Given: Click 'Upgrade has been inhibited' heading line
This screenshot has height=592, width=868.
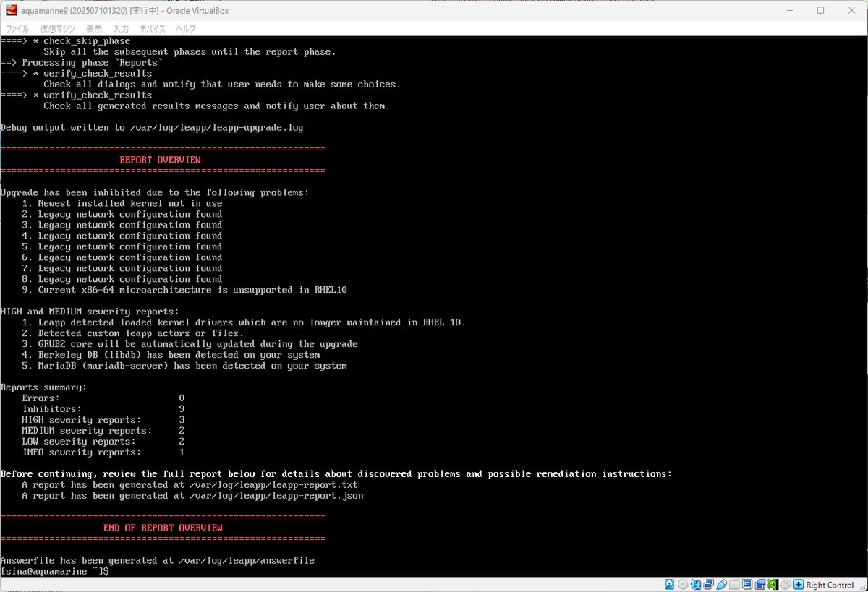Looking at the screenshot, I should point(155,192).
